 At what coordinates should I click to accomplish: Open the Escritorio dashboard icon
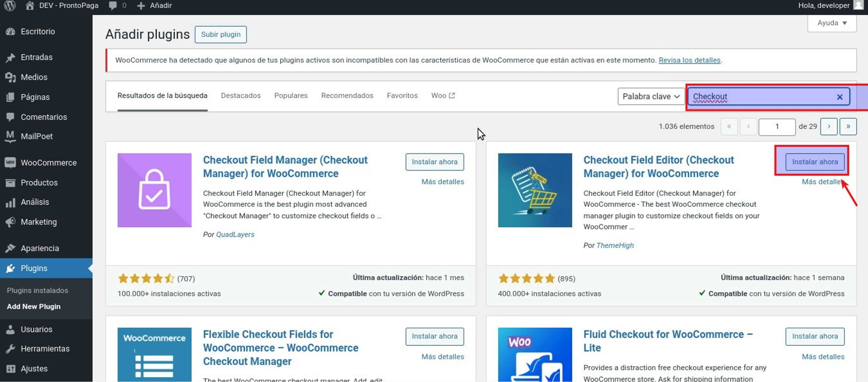pyautogui.click(x=10, y=31)
